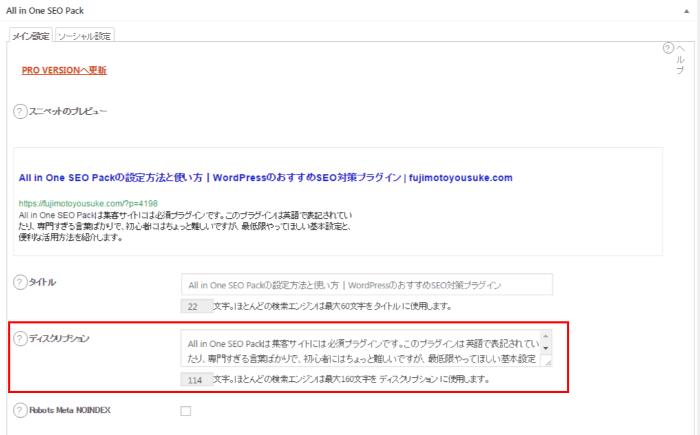The height and width of the screenshot is (435, 700).
Task: Open the ソーシャル設定 tab
Action: pyautogui.click(x=84, y=36)
